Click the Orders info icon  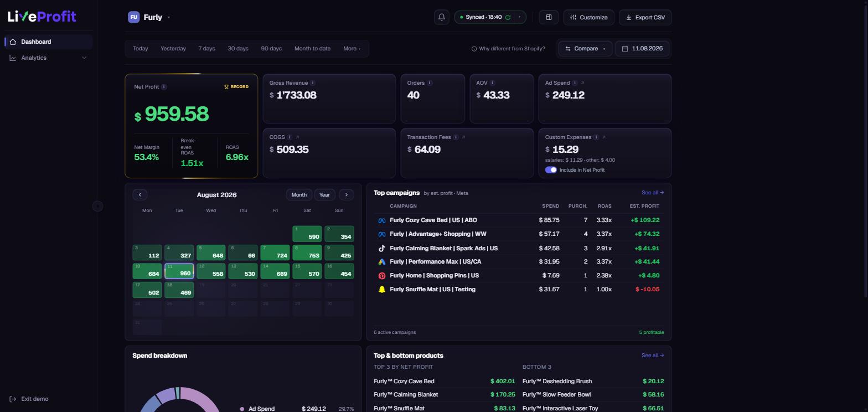(430, 83)
